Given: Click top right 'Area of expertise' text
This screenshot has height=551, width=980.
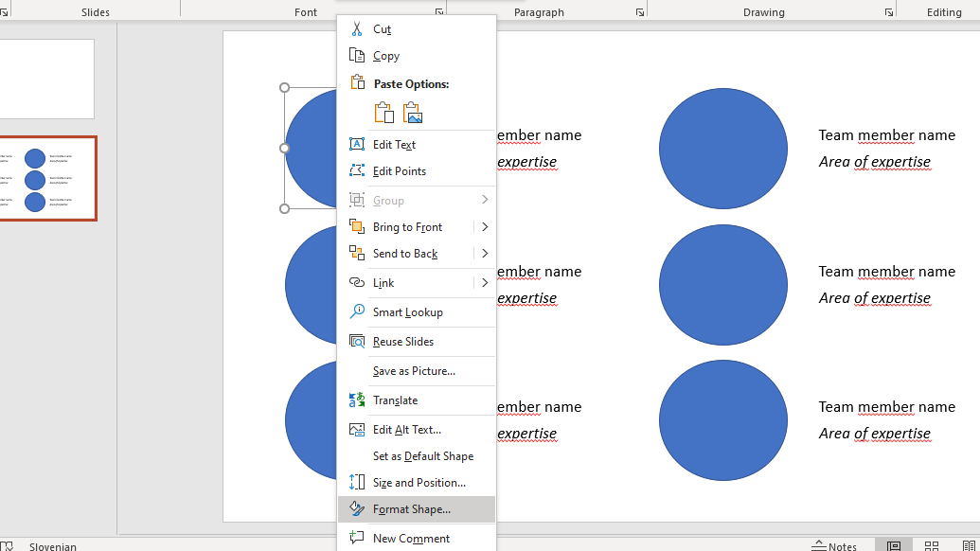Looking at the screenshot, I should pyautogui.click(x=874, y=162).
